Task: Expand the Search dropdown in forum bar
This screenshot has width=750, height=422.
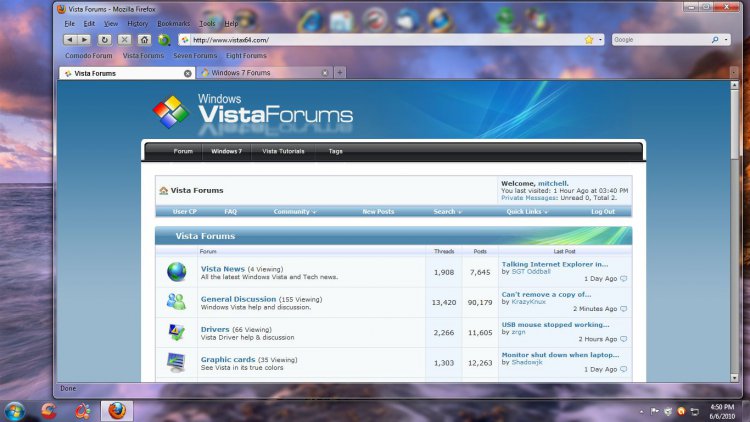Action: pyautogui.click(x=447, y=211)
